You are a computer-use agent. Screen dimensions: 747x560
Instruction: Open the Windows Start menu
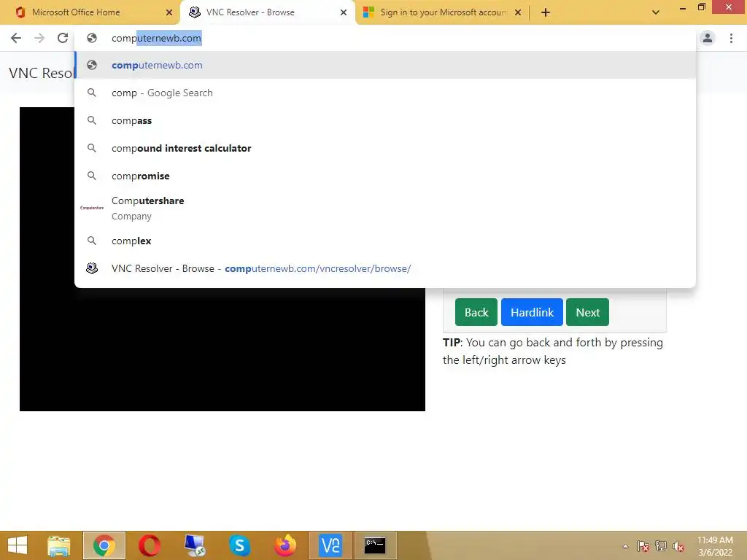[x=18, y=545]
